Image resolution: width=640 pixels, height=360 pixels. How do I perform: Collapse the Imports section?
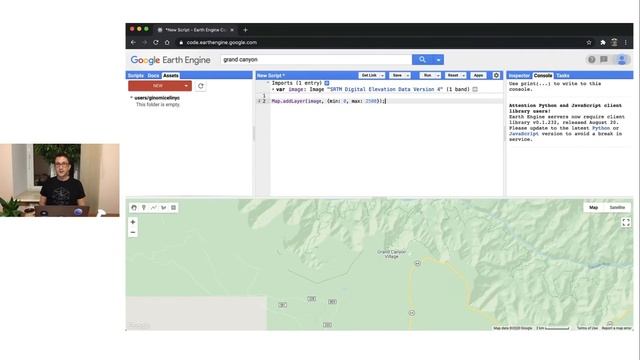(268, 83)
